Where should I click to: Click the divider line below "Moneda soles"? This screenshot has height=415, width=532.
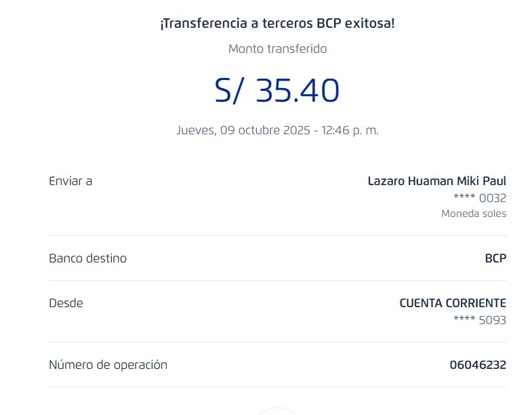click(x=277, y=236)
